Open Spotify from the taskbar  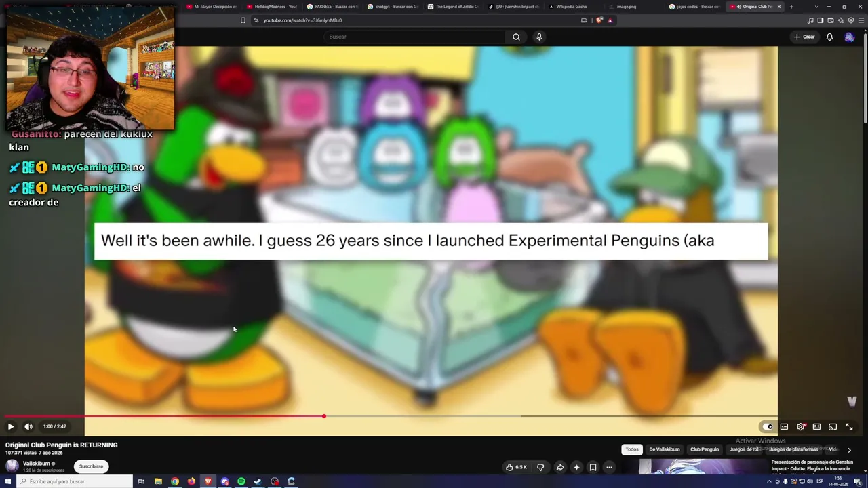click(x=241, y=481)
